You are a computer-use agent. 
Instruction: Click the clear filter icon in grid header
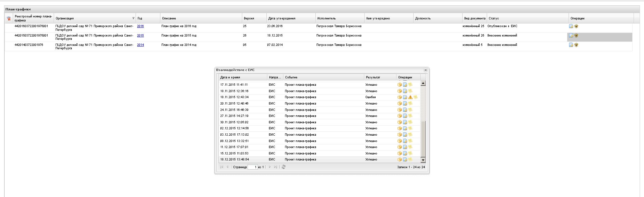click(x=9, y=18)
